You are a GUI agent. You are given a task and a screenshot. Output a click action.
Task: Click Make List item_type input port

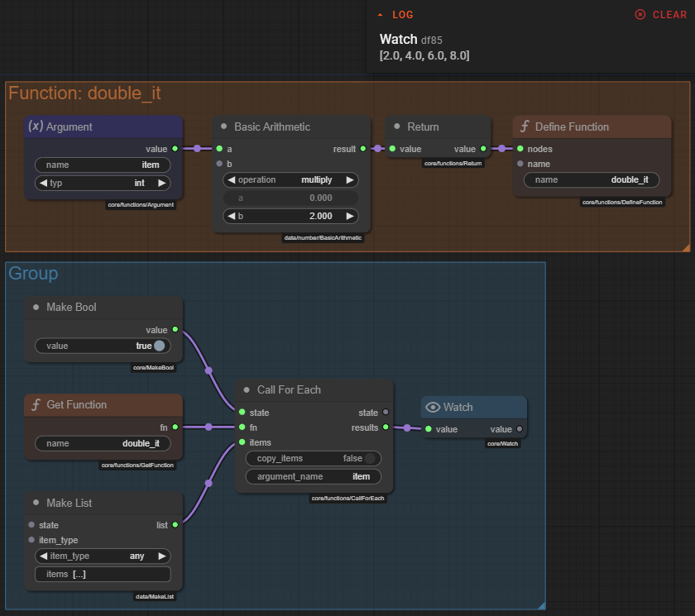click(31, 539)
